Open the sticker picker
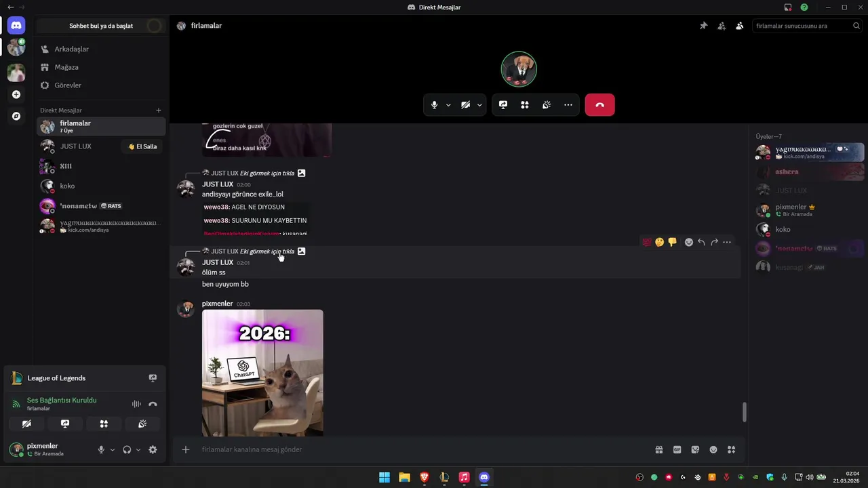Viewport: 868px width, 488px height. click(x=695, y=449)
